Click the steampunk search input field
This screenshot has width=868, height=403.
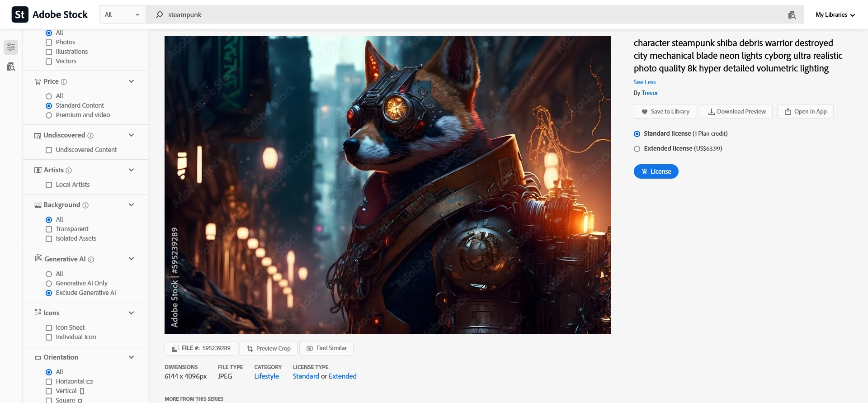click(475, 15)
